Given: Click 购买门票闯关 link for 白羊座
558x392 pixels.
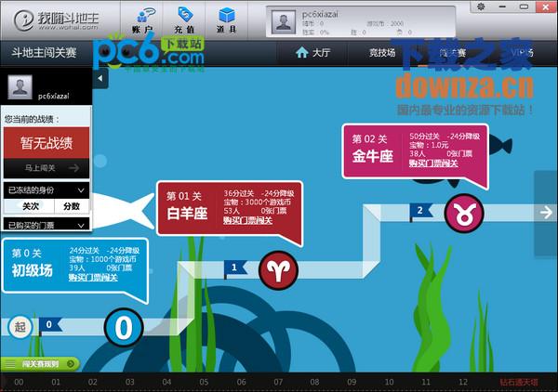Looking at the screenshot, I should tap(247, 220).
